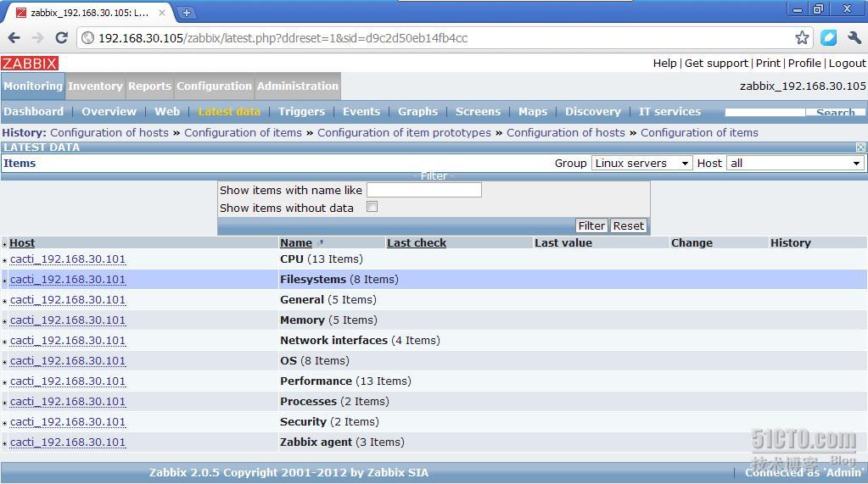Click the Logout link
Image resolution: width=868 pixels, height=484 pixels.
(x=848, y=63)
